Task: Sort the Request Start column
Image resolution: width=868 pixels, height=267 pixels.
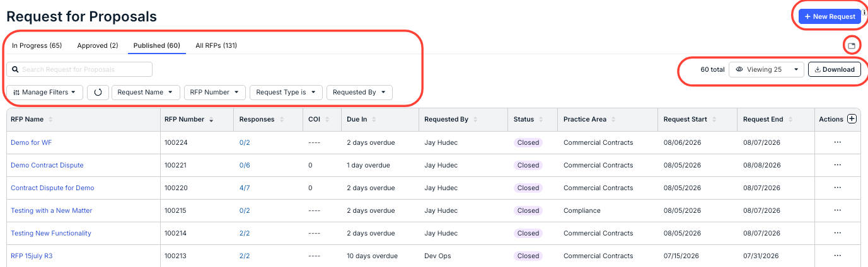Action: tap(714, 120)
